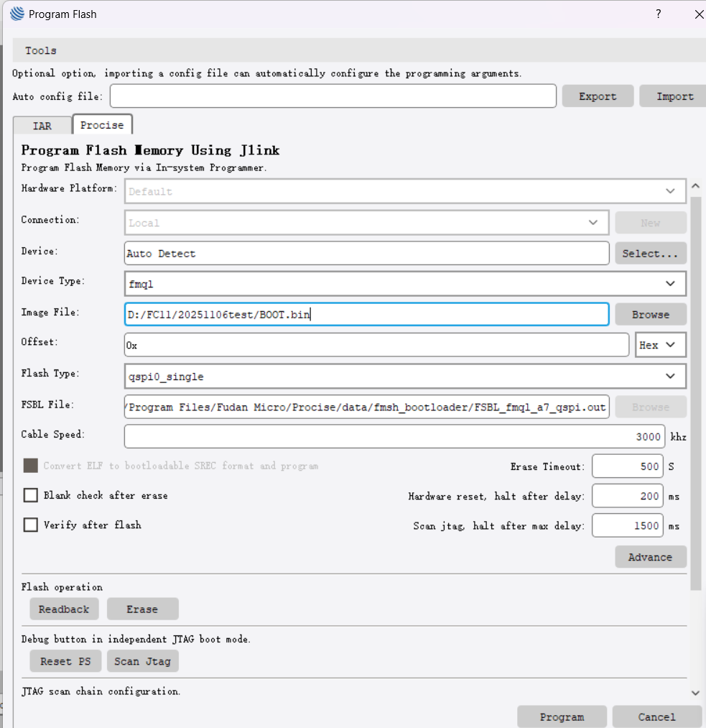
Task: Click the Export button
Action: click(x=598, y=96)
